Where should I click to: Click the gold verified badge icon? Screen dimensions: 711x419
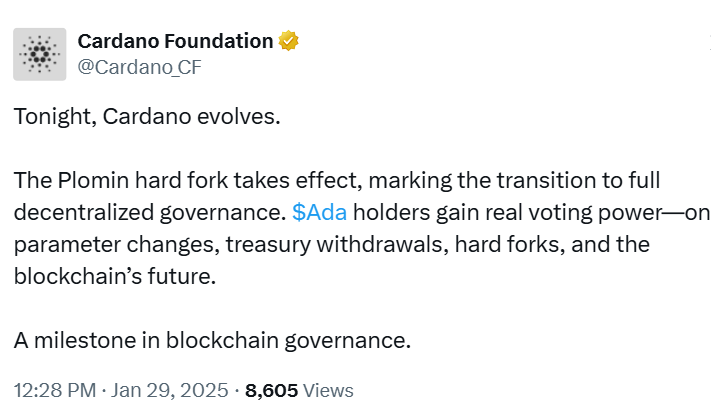pos(289,41)
